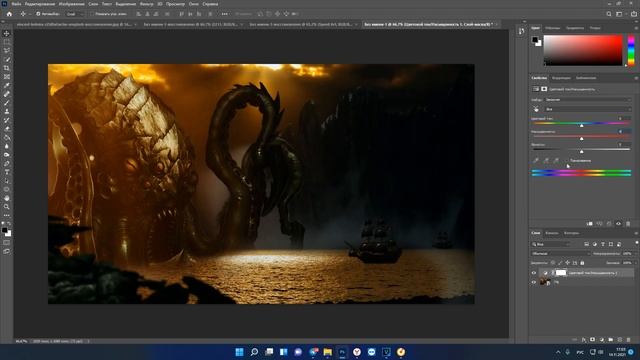The height and width of the screenshot is (360, 640).
Task: Click the on-image adjustment hand tool
Action: point(536,109)
